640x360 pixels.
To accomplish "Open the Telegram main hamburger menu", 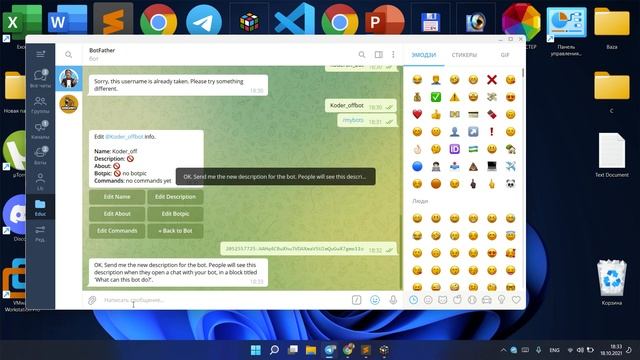I will click(40, 54).
